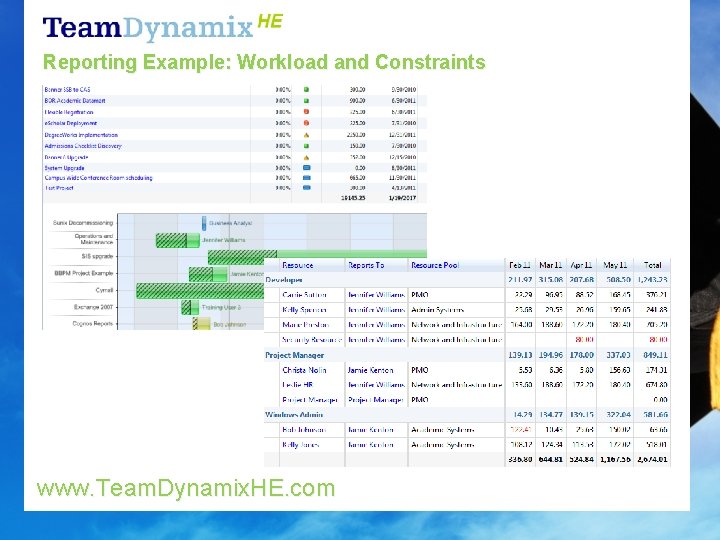
Task: Click blue status icon for Campus Wide Conference Room
Action: [307, 178]
